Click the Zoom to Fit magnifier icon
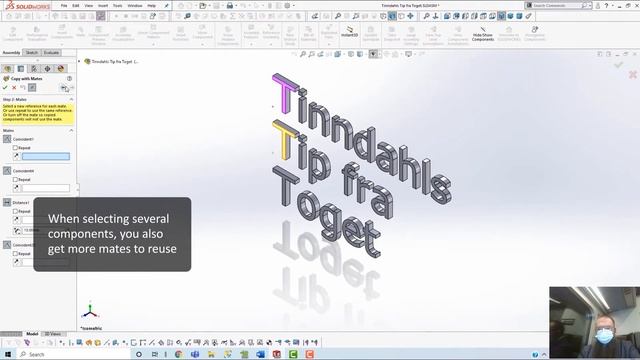The image size is (640, 360). 303,54
